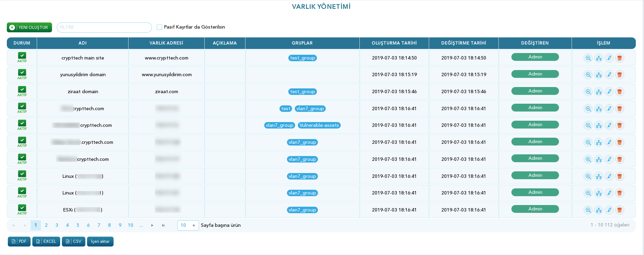This screenshot has width=644, height=255.
Task: Click the İçeri aktar import button
Action: point(100,241)
